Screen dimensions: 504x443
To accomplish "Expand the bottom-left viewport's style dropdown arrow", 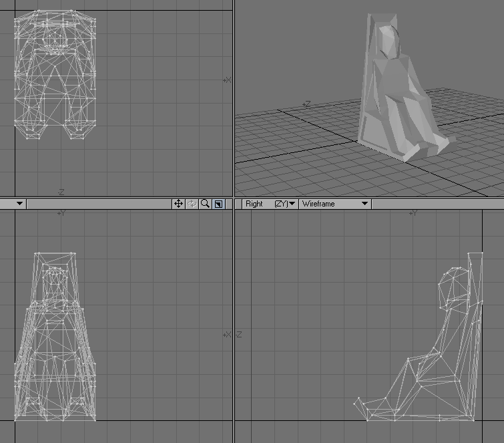I will pos(19,204).
